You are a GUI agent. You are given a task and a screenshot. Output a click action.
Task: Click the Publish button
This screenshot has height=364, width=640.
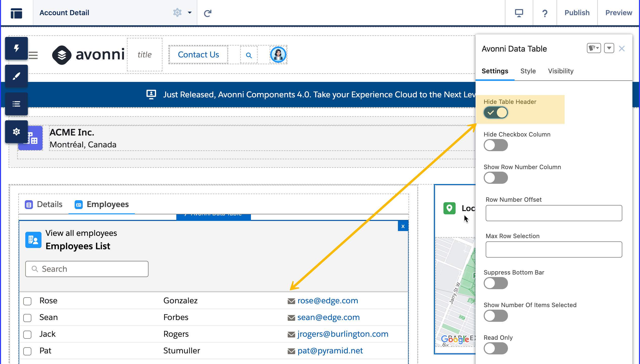click(577, 13)
